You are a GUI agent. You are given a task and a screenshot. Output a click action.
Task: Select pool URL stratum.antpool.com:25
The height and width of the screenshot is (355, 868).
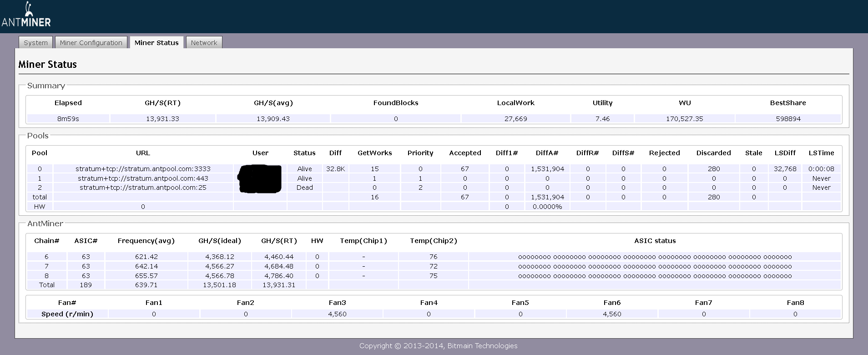point(143,188)
